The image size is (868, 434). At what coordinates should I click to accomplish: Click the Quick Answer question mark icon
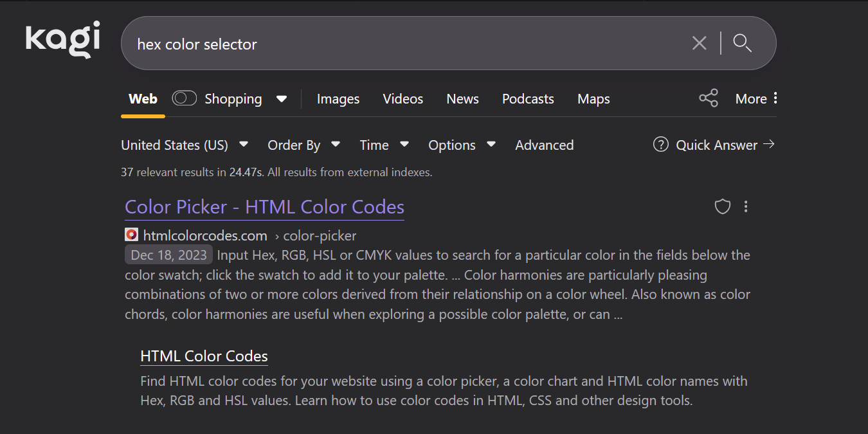660,145
